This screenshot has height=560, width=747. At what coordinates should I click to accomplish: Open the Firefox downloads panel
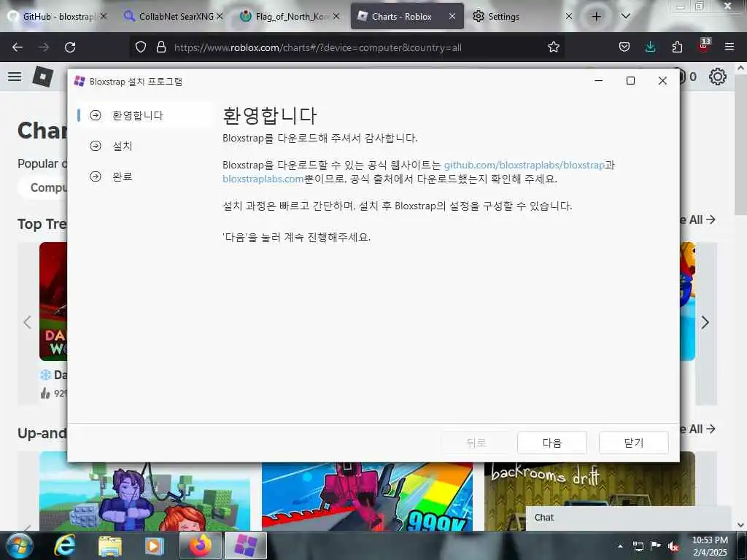tap(650, 47)
